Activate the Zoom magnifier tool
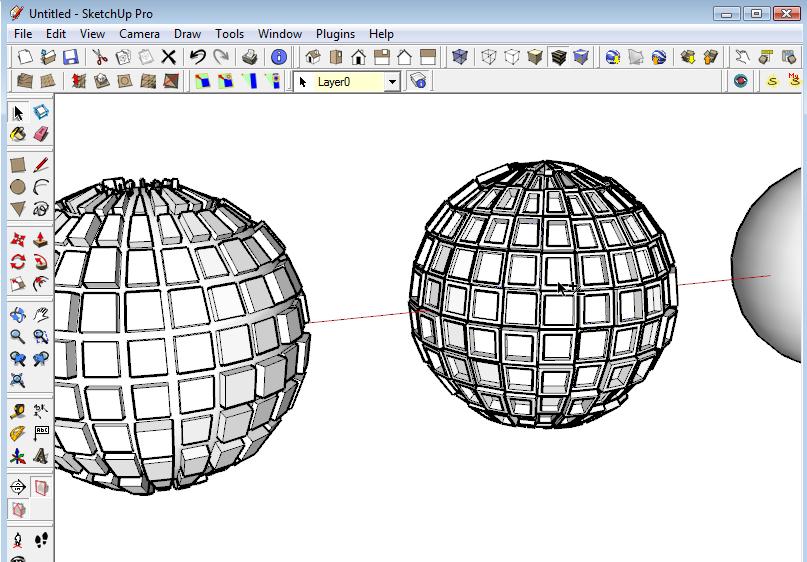 18,336
